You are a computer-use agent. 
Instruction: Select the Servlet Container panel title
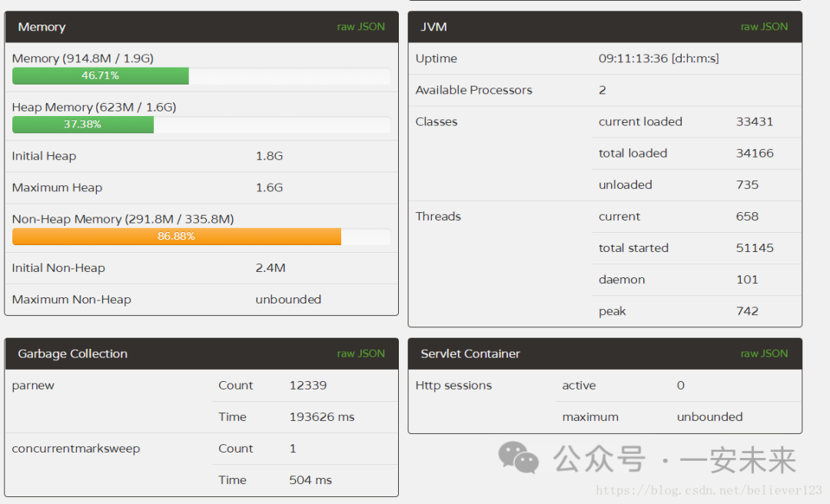(470, 353)
